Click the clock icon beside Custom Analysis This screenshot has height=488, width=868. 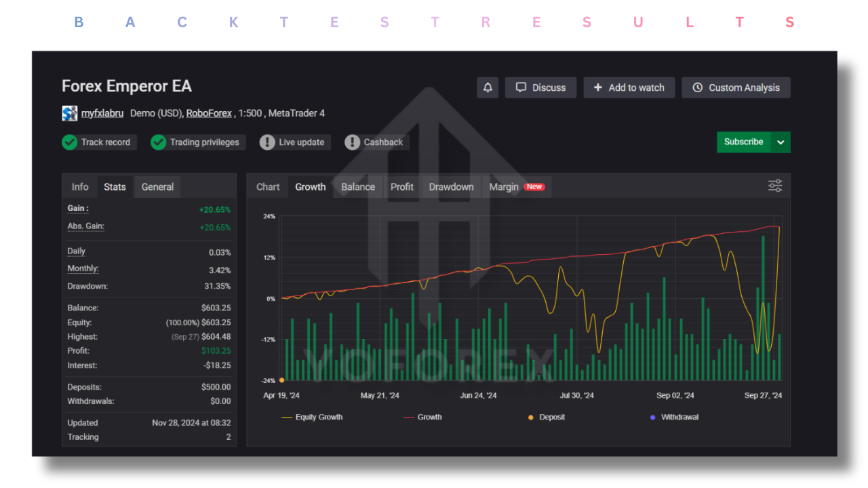697,87
